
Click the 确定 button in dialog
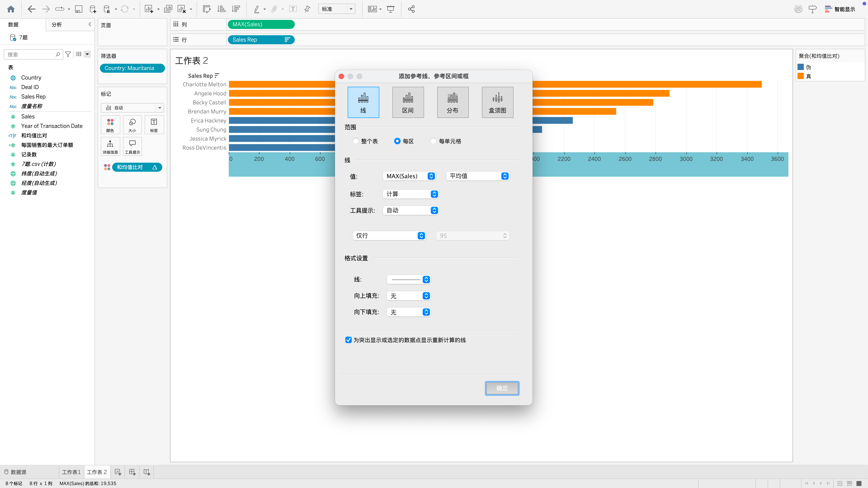click(502, 388)
